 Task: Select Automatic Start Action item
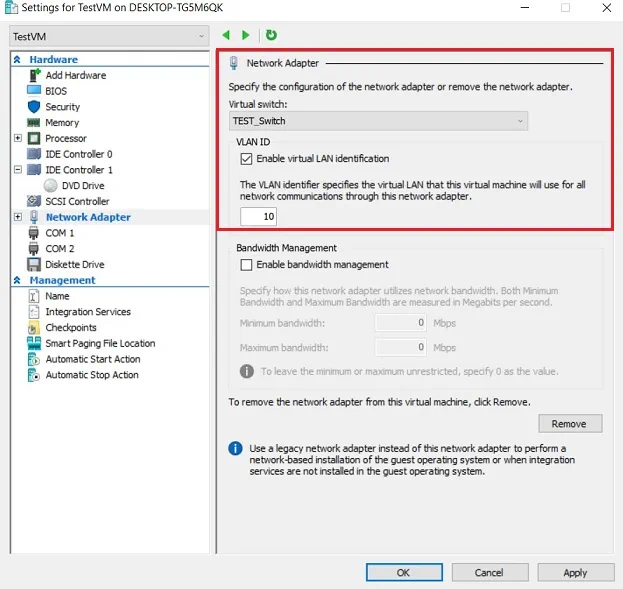(x=92, y=359)
